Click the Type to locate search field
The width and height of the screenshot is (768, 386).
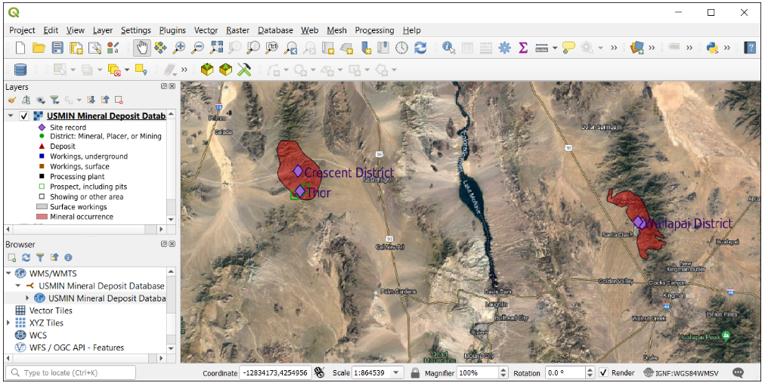[x=71, y=373]
